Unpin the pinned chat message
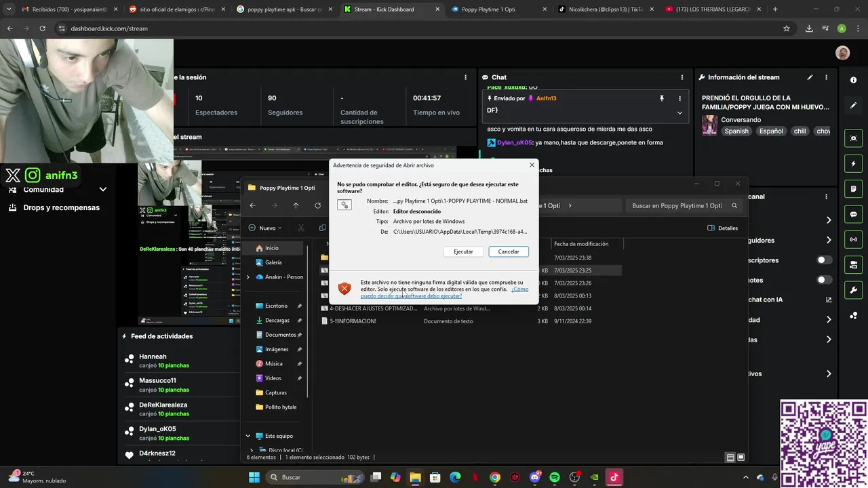Image resolution: width=868 pixels, height=488 pixels. [x=662, y=98]
